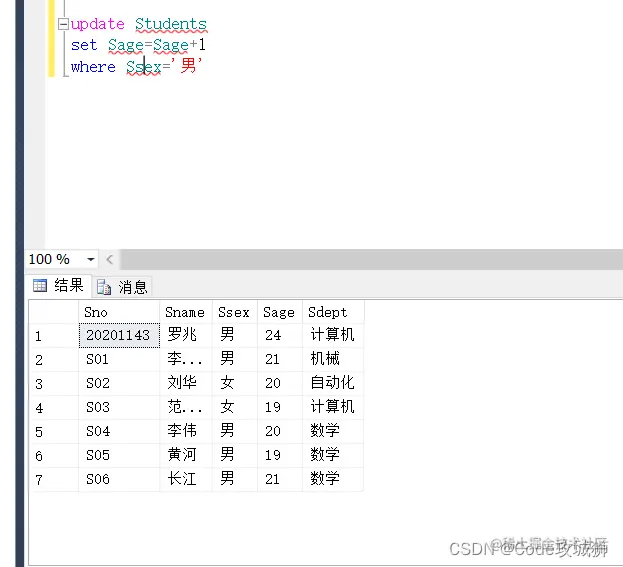Click the name cell 长江
The image size is (623, 567).
pyautogui.click(x=186, y=479)
